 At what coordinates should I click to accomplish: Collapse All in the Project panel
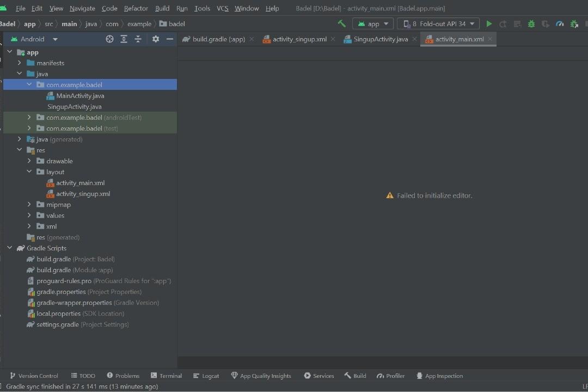138,39
